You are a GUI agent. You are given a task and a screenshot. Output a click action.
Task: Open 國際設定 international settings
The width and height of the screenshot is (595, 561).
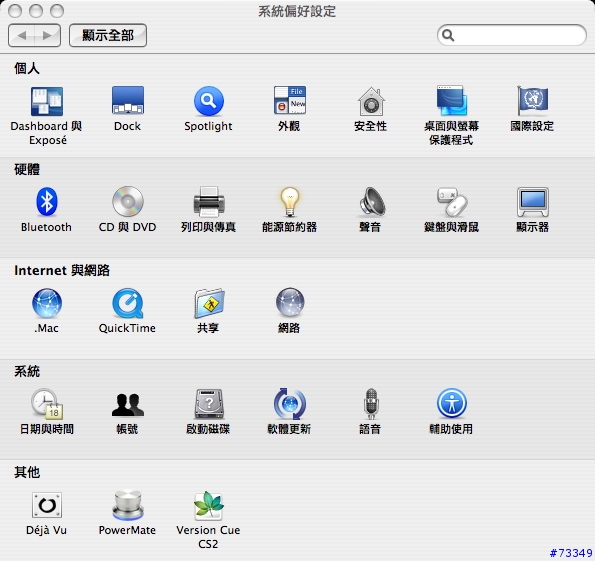[532, 100]
